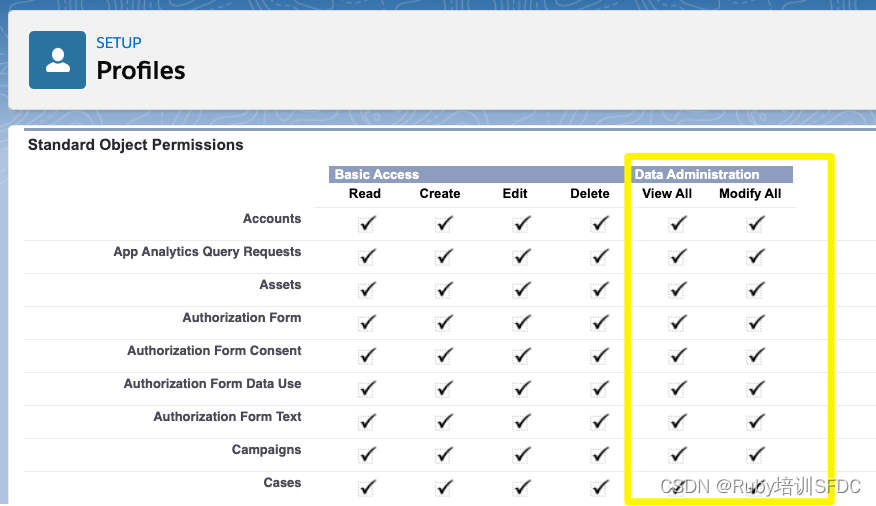Click the App Analytics Query Requests label
The image size is (876, 506).
[x=207, y=252]
